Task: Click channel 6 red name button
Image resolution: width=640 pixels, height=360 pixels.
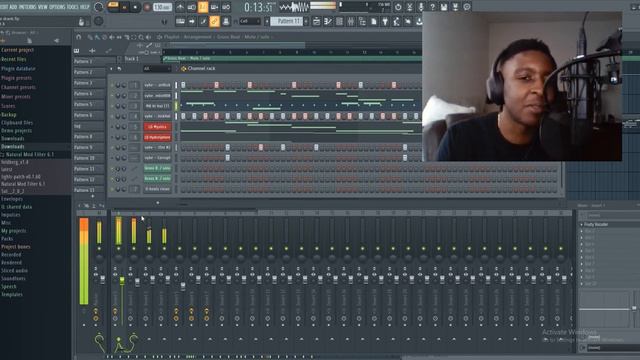Action: (157, 138)
